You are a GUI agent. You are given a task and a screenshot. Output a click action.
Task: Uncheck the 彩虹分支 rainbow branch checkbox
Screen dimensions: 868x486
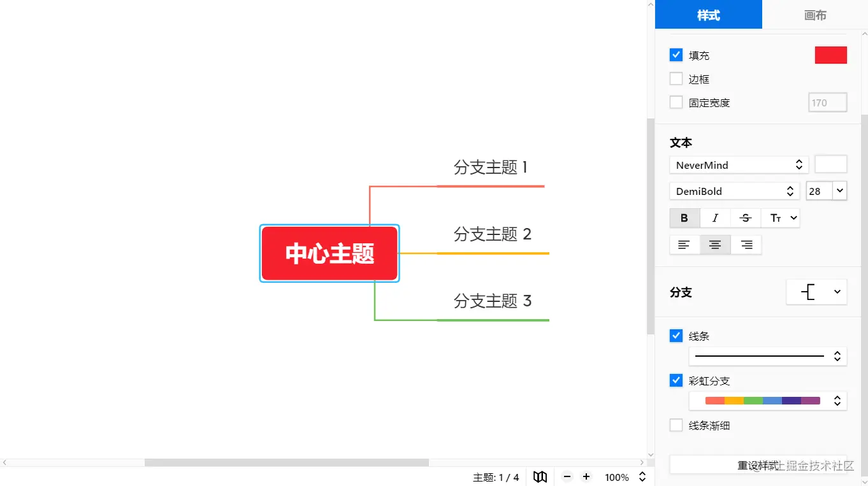pos(676,380)
